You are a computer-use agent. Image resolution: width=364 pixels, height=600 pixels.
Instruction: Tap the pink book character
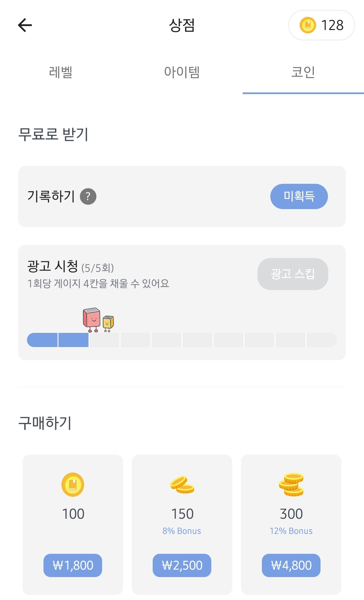coord(91,319)
